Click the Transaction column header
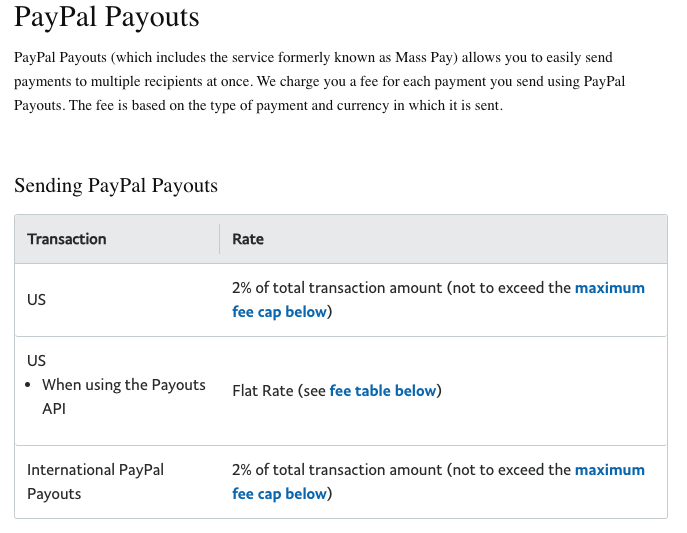 [x=67, y=239]
